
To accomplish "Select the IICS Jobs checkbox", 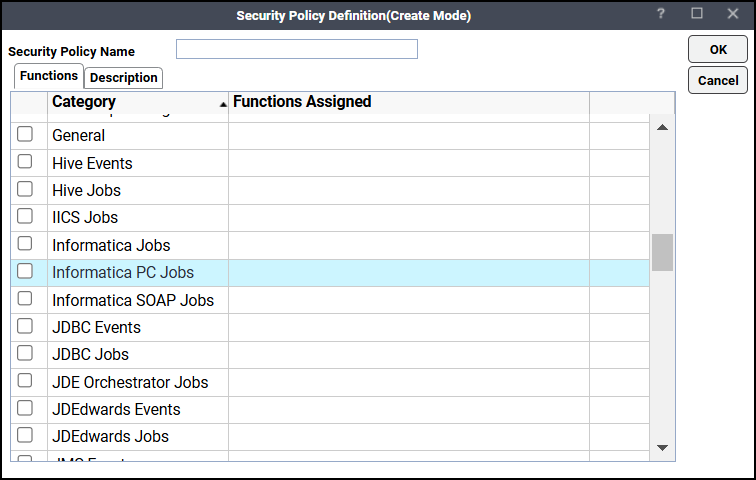I will point(25,216).
